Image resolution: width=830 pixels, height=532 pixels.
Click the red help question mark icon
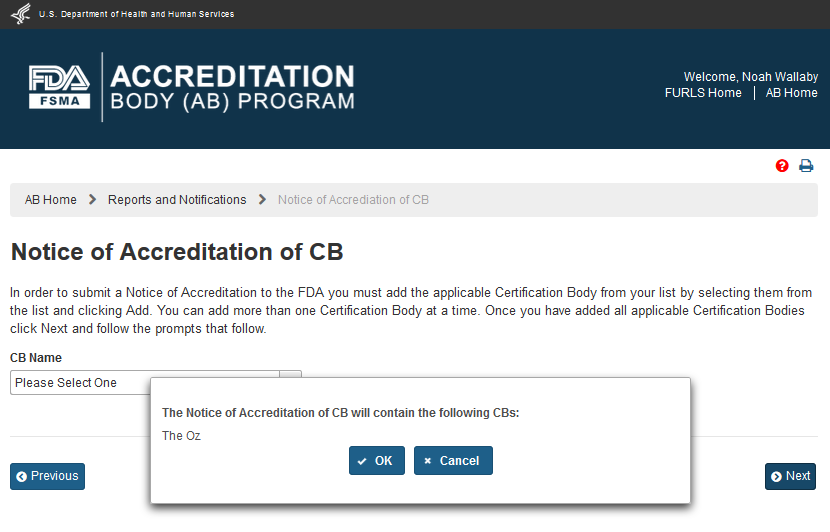pyautogui.click(x=782, y=166)
